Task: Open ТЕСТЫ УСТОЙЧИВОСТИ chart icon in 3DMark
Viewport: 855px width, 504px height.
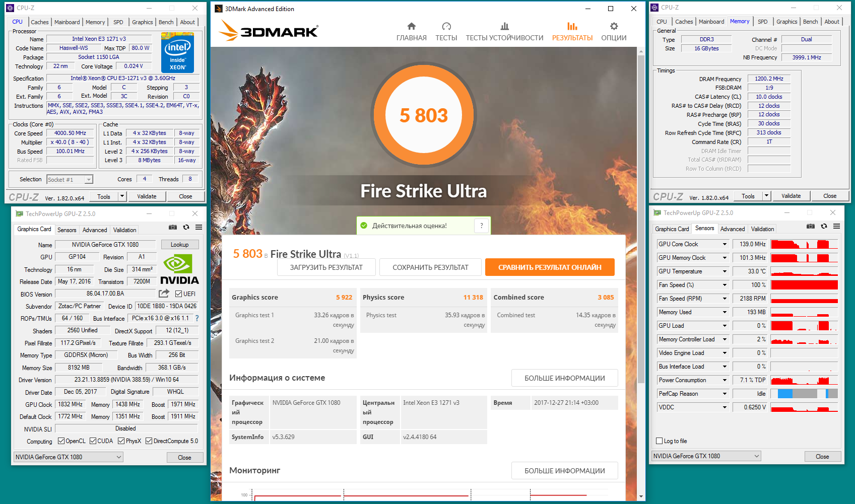Action: [x=504, y=26]
